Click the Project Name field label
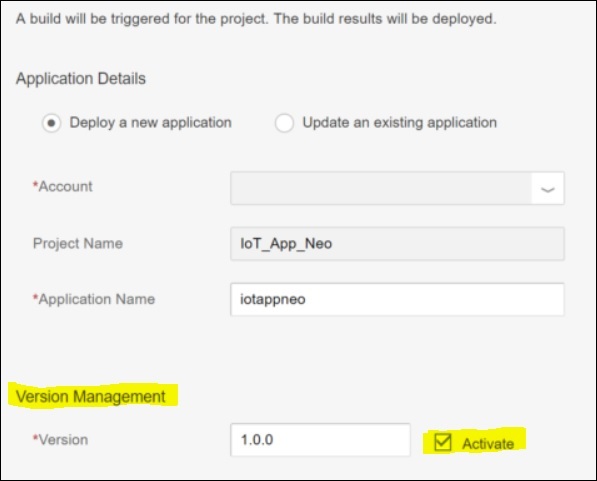The width and height of the screenshot is (597, 481). (x=78, y=243)
